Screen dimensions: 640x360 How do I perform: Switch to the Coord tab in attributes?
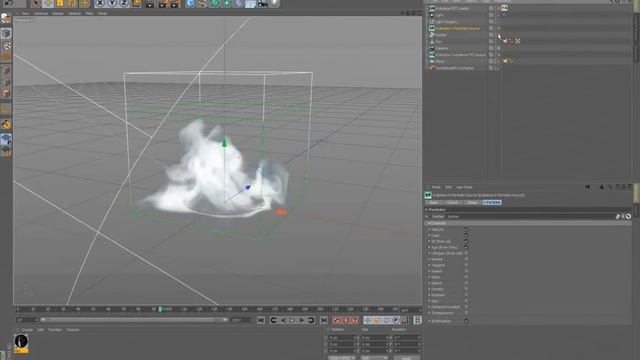(453, 202)
